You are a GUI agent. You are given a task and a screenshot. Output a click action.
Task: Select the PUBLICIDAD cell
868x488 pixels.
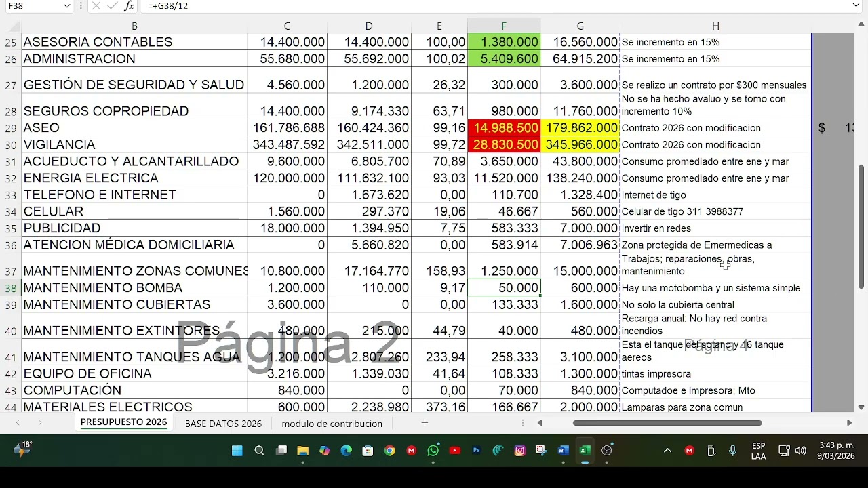click(x=134, y=228)
